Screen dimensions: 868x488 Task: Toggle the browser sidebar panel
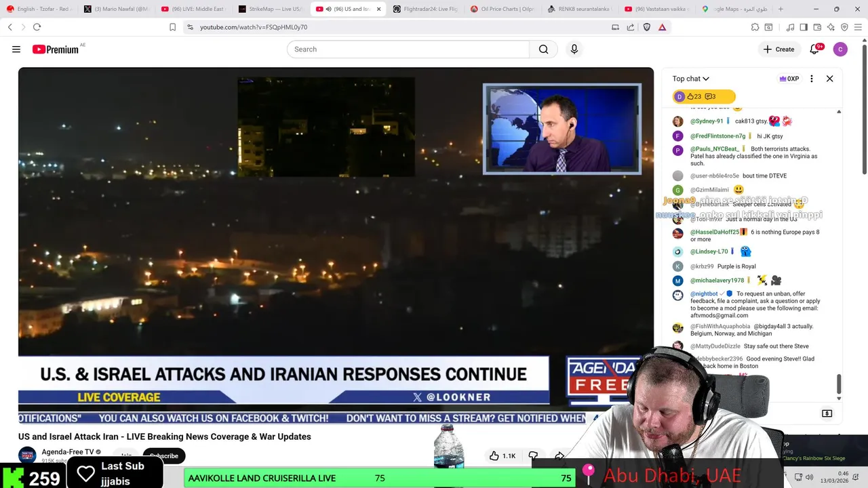pyautogui.click(x=804, y=27)
